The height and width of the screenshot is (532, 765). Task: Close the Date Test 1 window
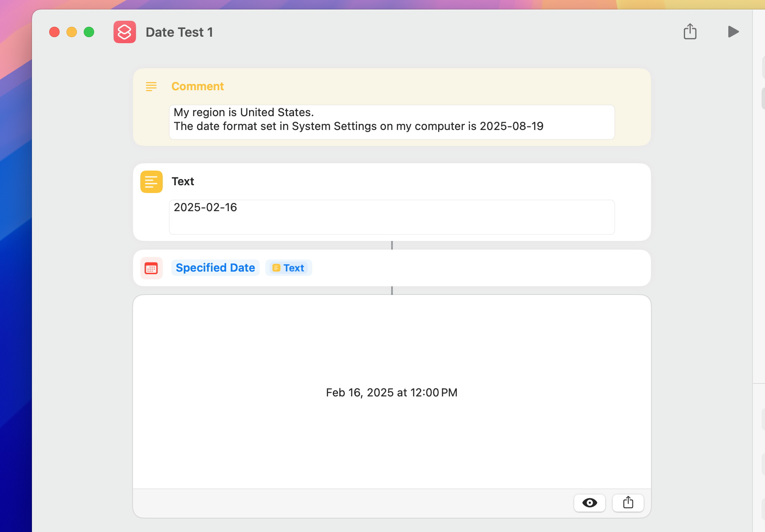(x=54, y=32)
